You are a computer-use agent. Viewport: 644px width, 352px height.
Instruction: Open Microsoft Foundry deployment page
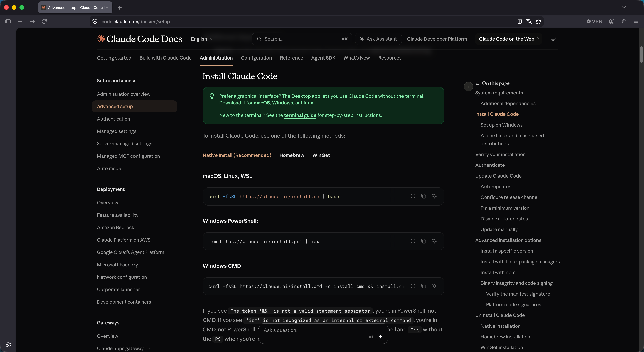tap(117, 265)
